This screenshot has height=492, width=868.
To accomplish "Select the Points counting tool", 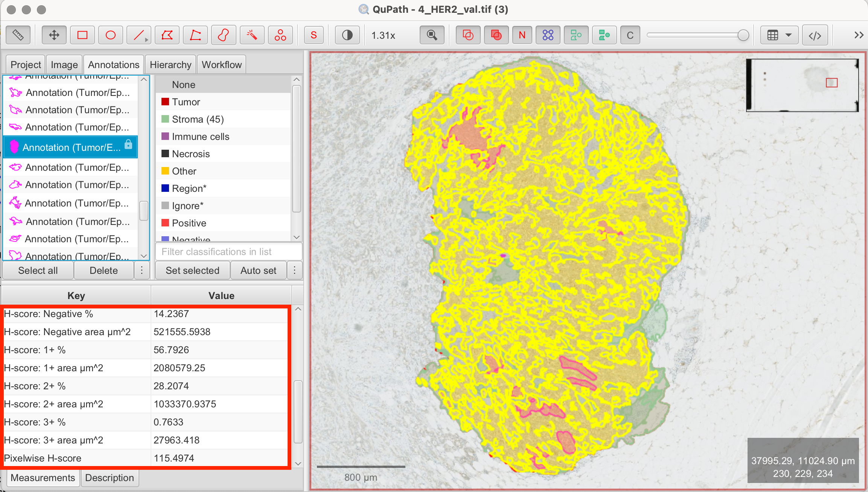I will coord(280,35).
